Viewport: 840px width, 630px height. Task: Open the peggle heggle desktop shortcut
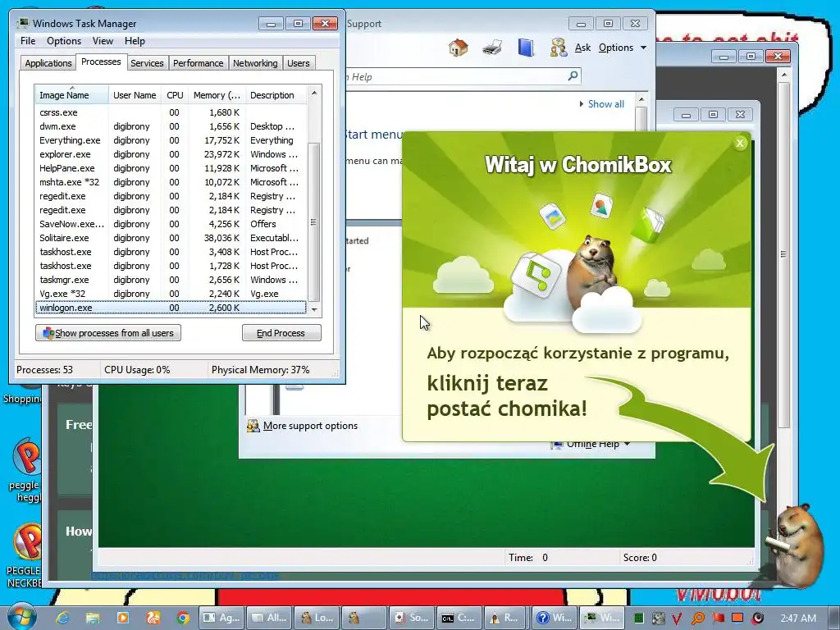click(25, 470)
